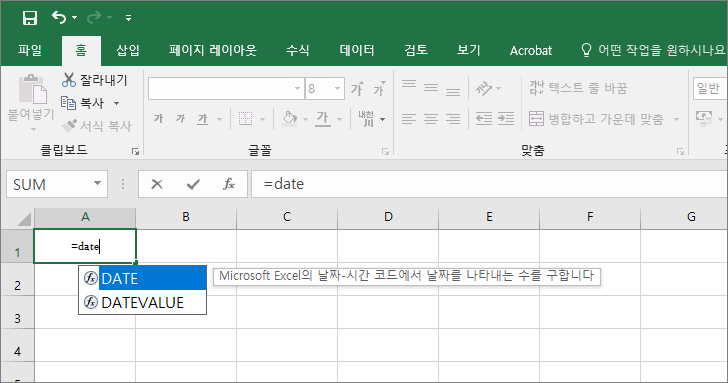Click 병합하고 가운데 맞춤 button
The image size is (728, 383).
[597, 119]
